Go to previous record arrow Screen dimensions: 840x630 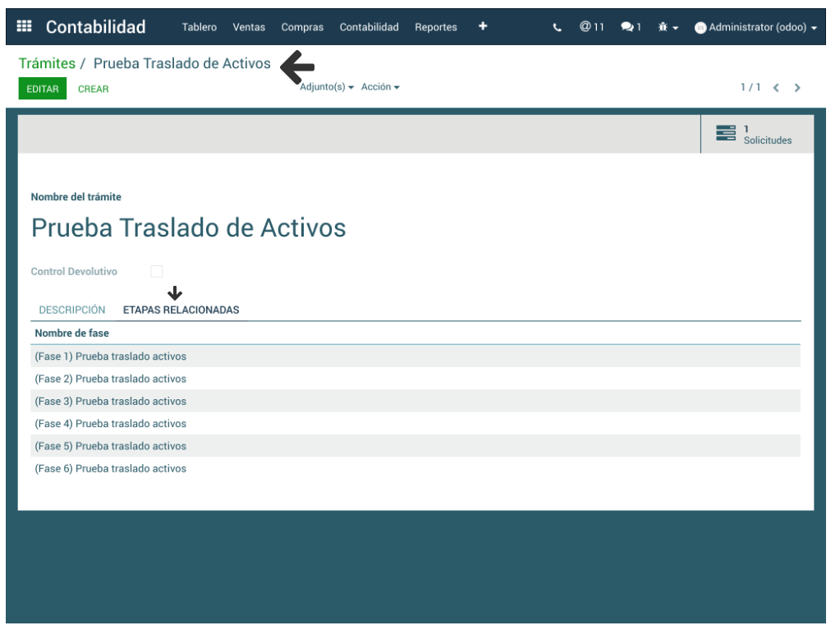coord(776,88)
